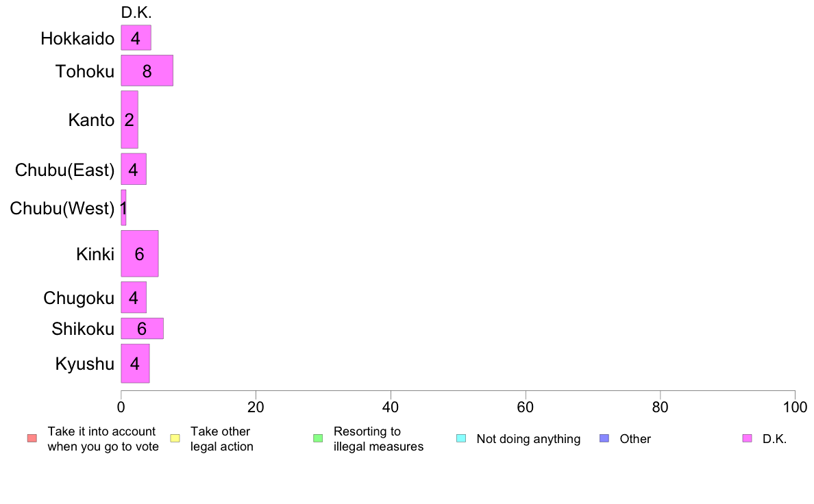
Task: Click the green illegal measures legend swatch
Action: click(318, 438)
